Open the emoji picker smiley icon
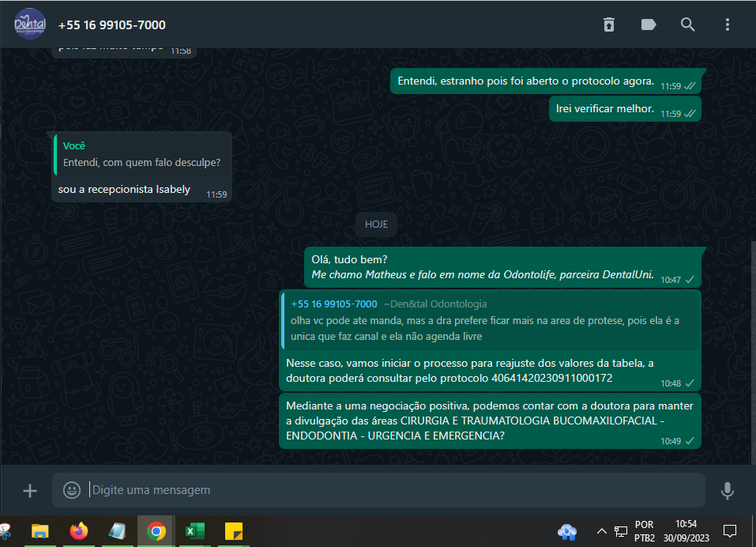The image size is (756, 547). pyautogui.click(x=72, y=490)
